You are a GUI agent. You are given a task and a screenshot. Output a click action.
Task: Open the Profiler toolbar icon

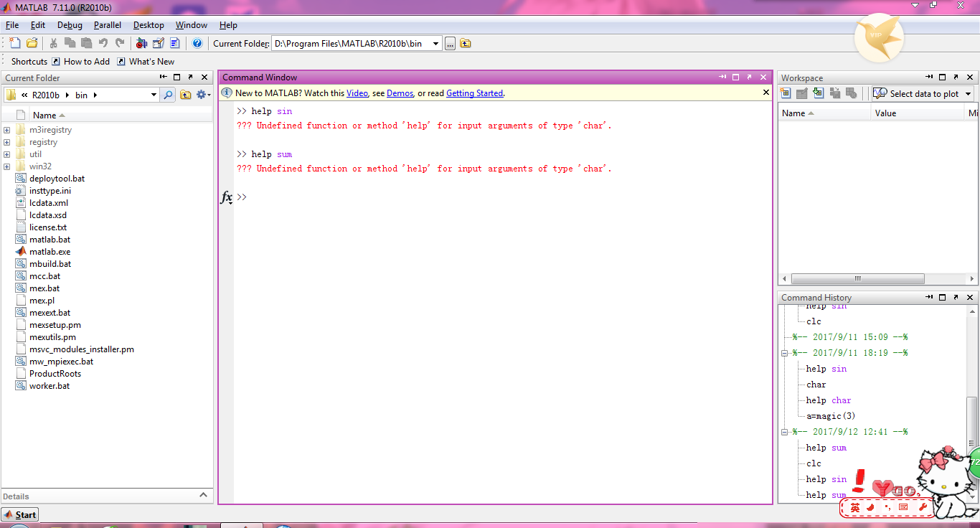174,43
